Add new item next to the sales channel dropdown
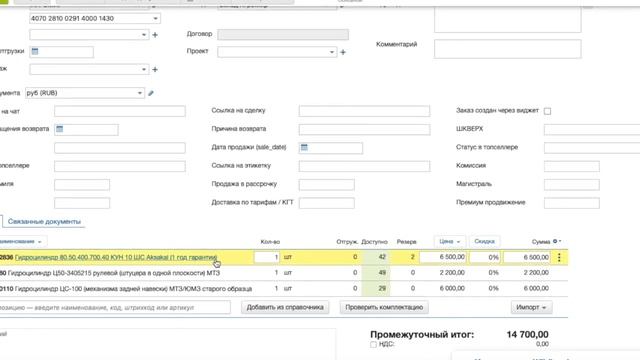The image size is (640, 360). click(x=155, y=70)
